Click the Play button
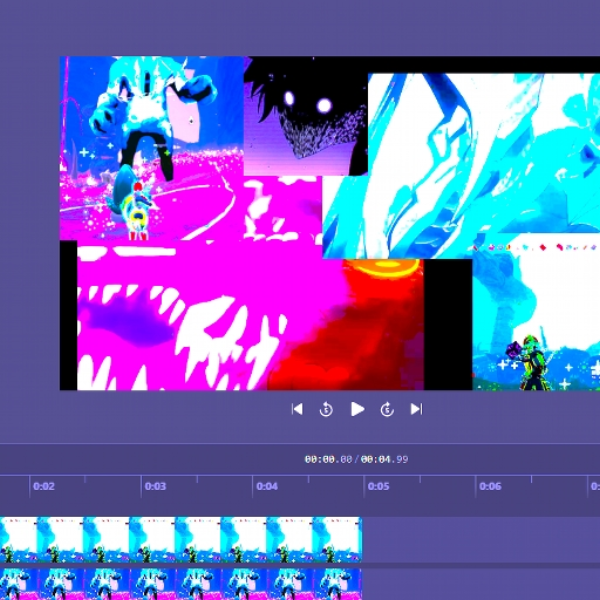Screen dimensions: 600x600 (357, 409)
